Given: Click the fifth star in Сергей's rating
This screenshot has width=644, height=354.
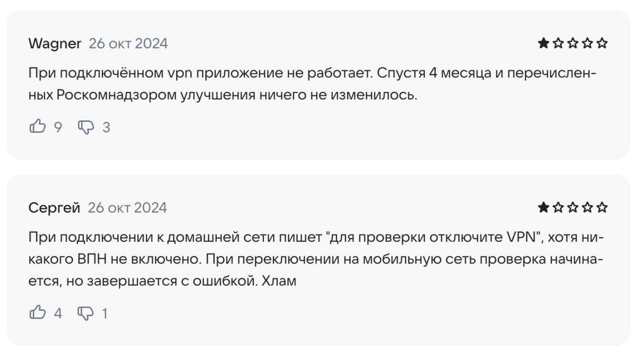Looking at the screenshot, I should point(602,207).
